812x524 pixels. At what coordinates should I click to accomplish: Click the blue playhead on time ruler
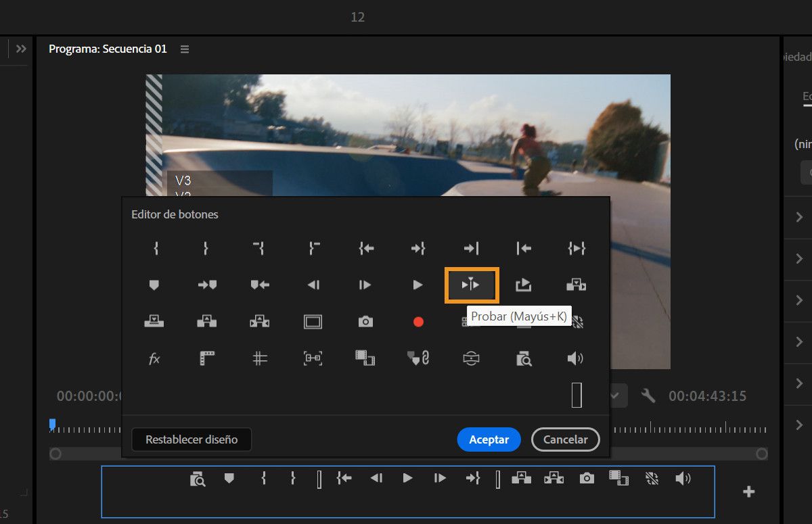(52, 424)
